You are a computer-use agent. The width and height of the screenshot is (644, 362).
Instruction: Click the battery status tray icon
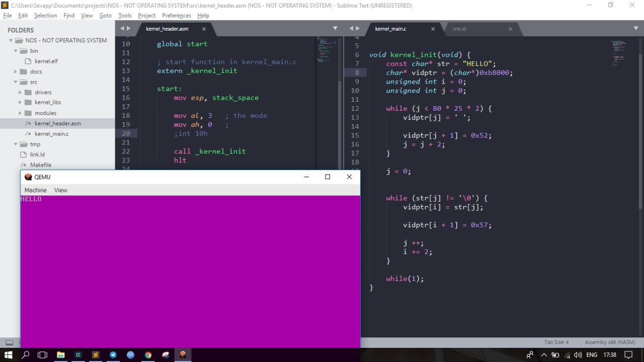pyautogui.click(x=555, y=355)
